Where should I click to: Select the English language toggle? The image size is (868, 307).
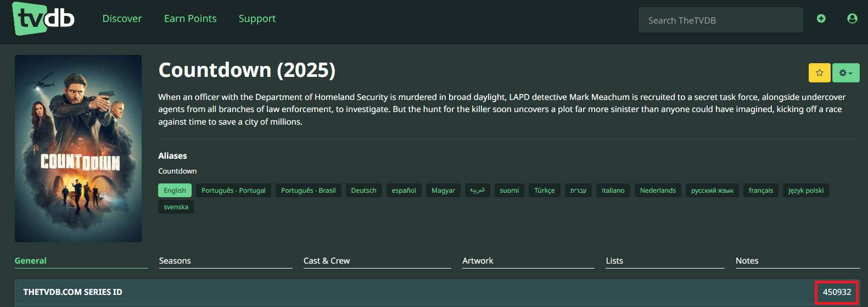tap(175, 191)
